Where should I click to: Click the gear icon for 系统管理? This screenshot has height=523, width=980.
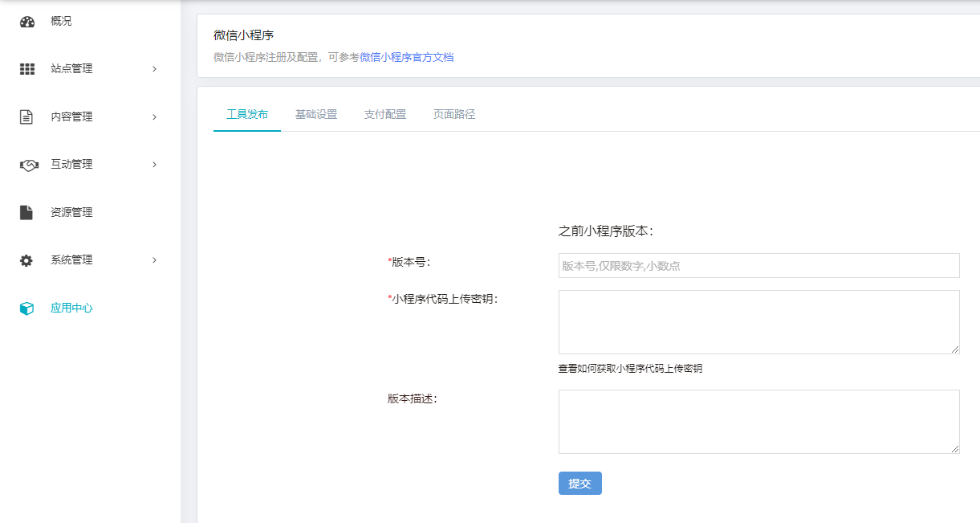pyautogui.click(x=26, y=260)
